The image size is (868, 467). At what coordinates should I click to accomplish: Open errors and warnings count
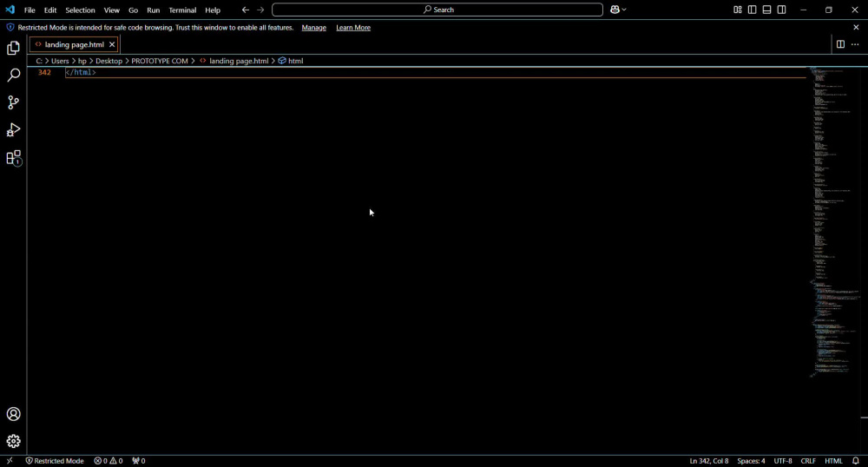click(108, 460)
